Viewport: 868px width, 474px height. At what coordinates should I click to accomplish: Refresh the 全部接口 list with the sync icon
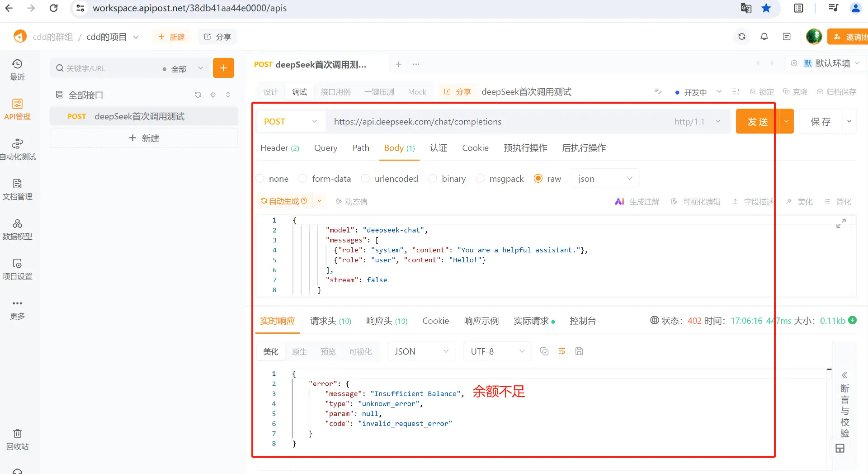(198, 95)
